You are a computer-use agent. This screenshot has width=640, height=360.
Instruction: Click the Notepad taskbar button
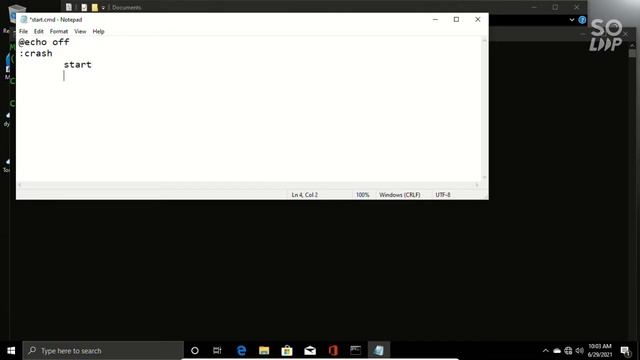(378, 351)
